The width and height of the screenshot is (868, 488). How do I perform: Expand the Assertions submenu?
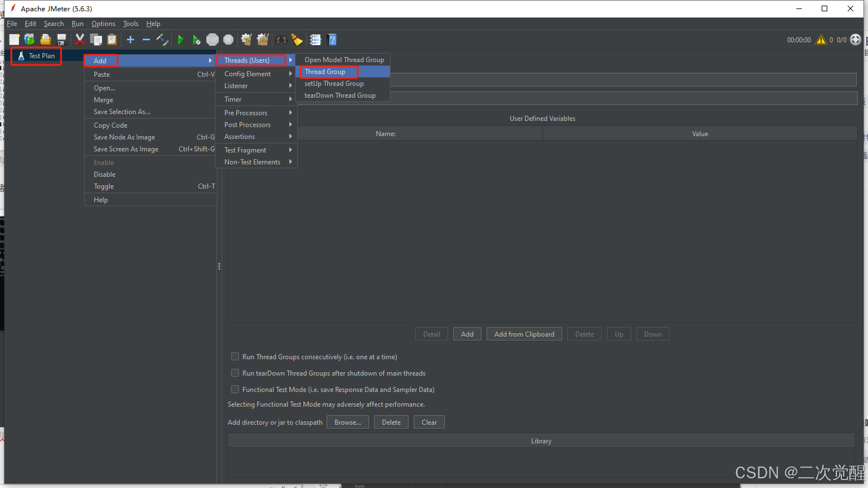point(256,137)
